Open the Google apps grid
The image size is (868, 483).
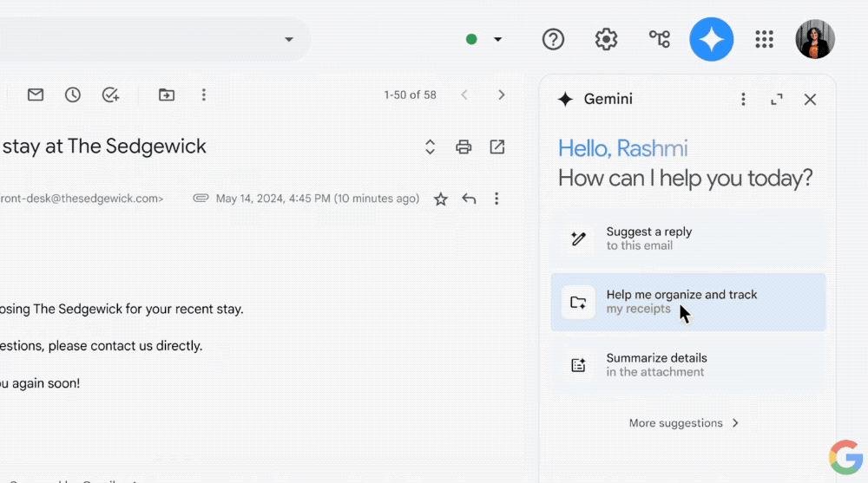click(765, 39)
